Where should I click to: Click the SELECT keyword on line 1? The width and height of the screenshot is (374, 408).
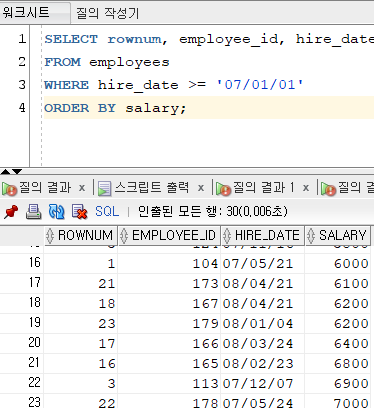pos(71,39)
